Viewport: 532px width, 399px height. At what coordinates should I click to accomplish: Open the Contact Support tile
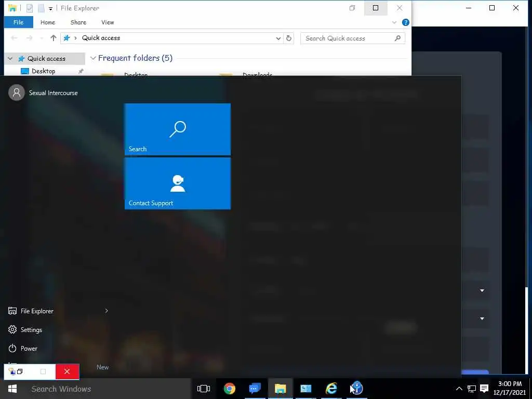tap(178, 183)
